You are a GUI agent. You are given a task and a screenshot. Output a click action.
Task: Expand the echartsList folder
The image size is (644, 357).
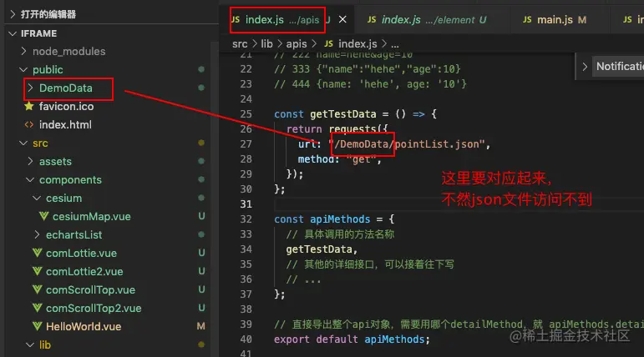point(37,234)
